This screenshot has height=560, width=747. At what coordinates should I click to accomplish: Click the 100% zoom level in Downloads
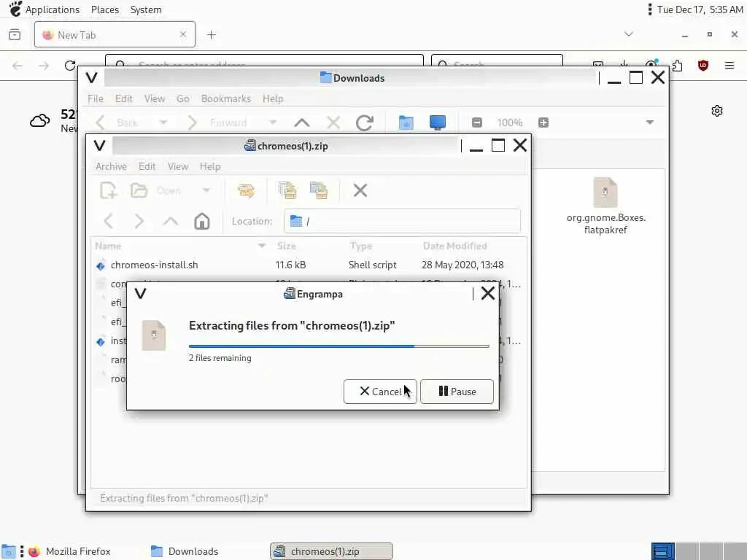(x=510, y=122)
